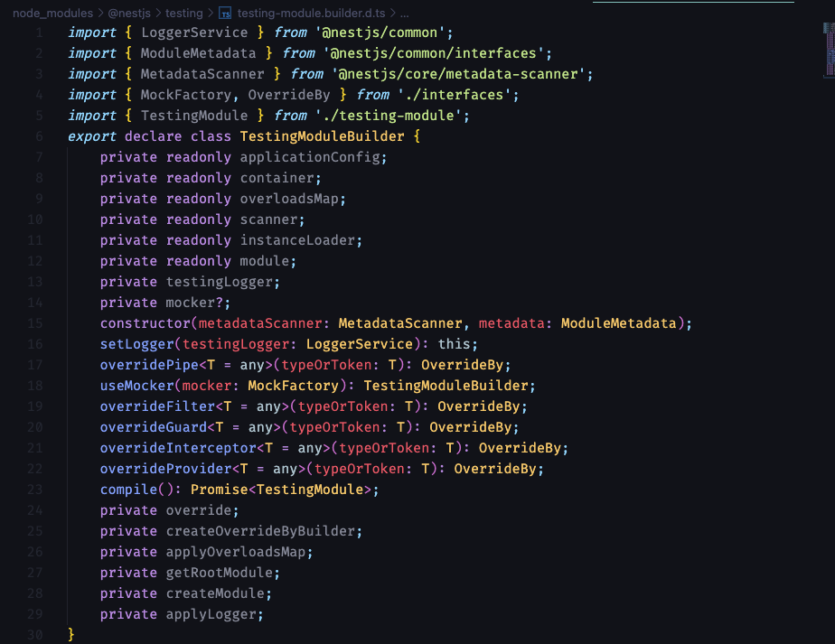Click line number 23 in gutter
This screenshot has height=644, width=835.
[x=35, y=490]
